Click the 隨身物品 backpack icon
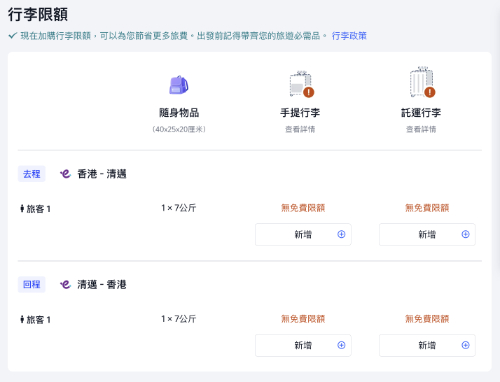The width and height of the screenshot is (500, 382). 179,85
